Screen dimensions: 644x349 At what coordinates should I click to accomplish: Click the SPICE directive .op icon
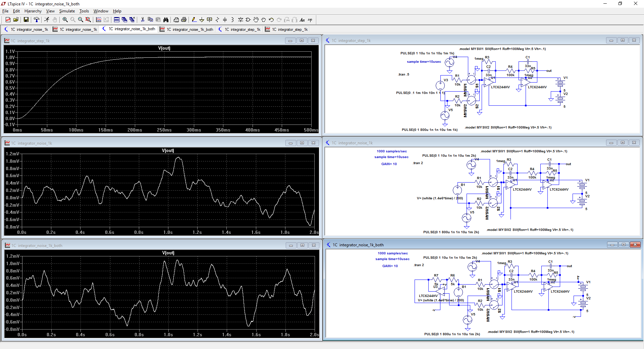[310, 20]
